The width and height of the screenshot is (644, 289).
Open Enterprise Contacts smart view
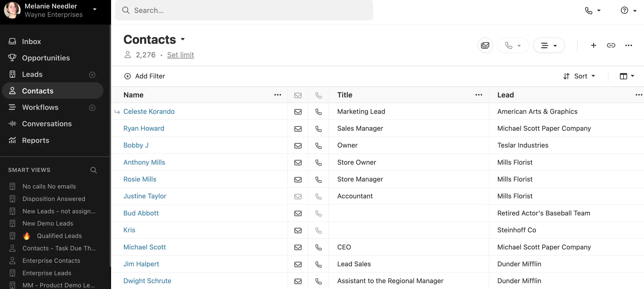click(51, 261)
